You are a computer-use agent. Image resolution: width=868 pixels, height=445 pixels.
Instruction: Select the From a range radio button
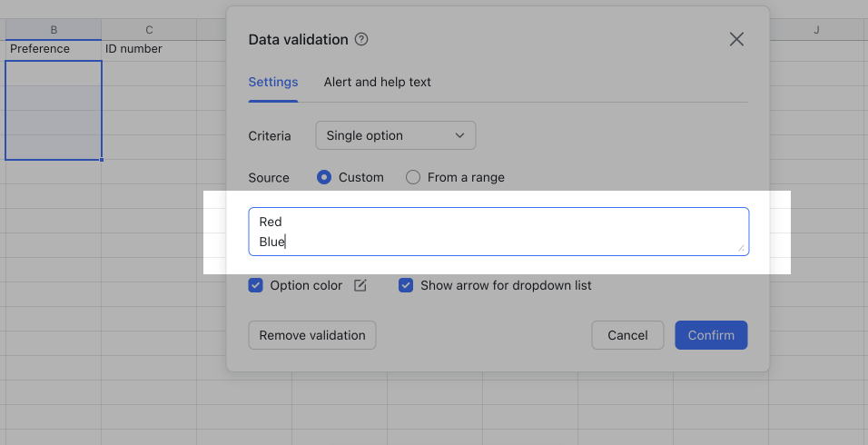coord(413,178)
